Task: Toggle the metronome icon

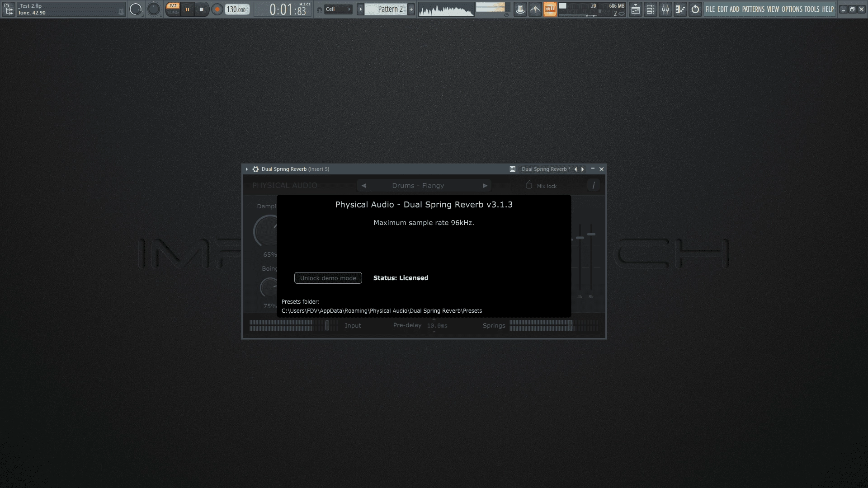Action: (x=520, y=9)
